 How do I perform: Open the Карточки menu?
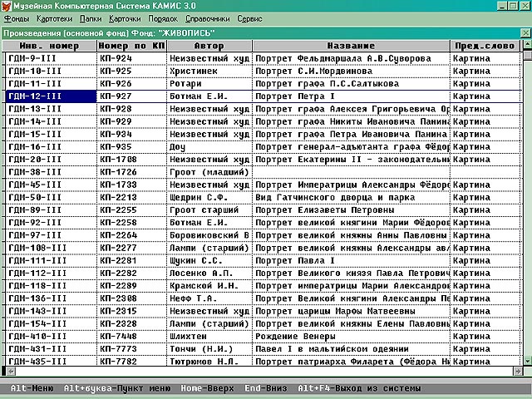[x=125, y=19]
